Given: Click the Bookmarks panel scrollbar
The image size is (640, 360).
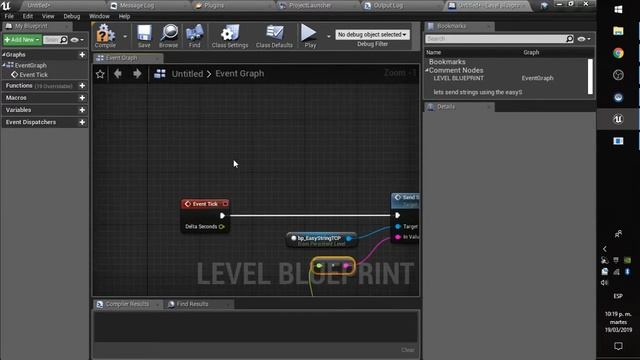Looking at the screenshot, I should click(590, 76).
